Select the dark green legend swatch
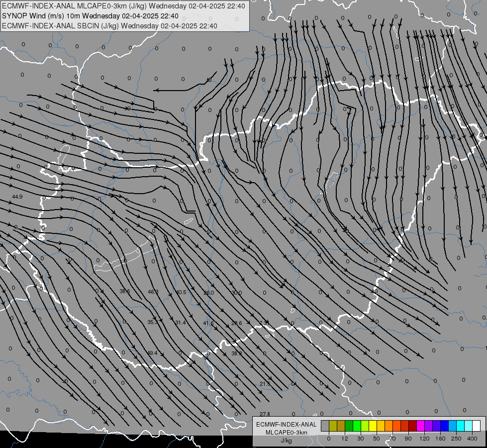487x448 pixels. [x=349, y=426]
